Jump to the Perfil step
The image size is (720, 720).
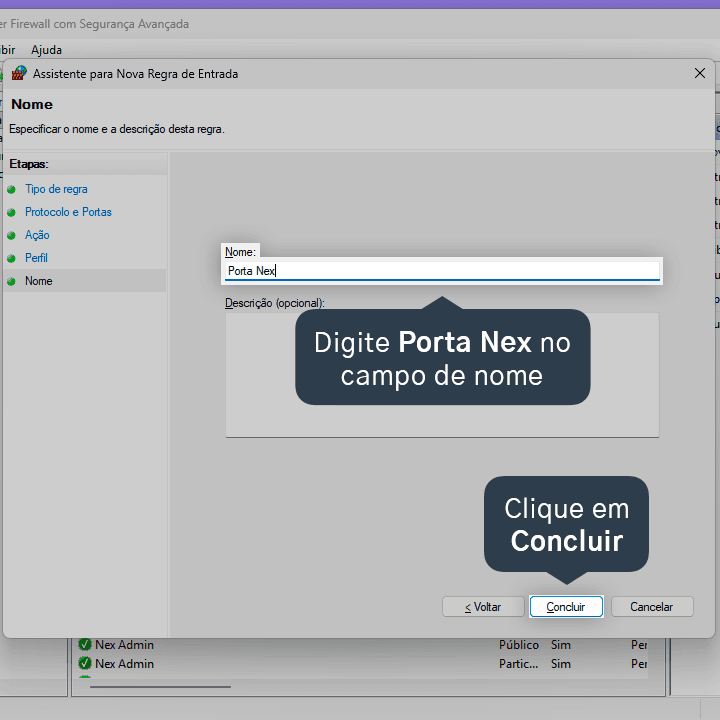click(x=36, y=258)
